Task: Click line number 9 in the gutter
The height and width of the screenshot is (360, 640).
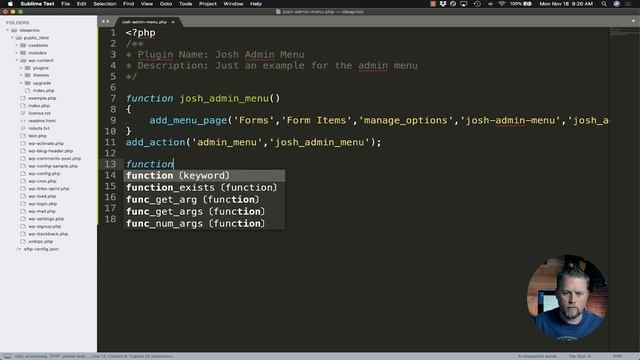Action: coord(113,120)
